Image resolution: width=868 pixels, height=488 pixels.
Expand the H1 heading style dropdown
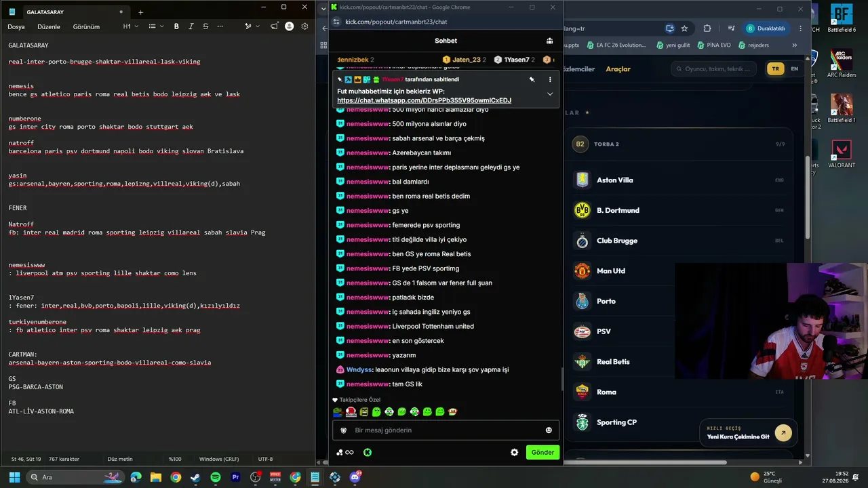pos(131,26)
